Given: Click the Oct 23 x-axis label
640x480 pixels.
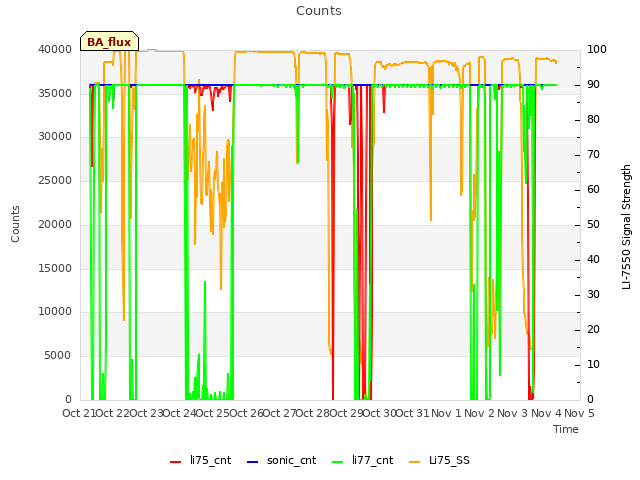Looking at the screenshot, I should point(146,413).
